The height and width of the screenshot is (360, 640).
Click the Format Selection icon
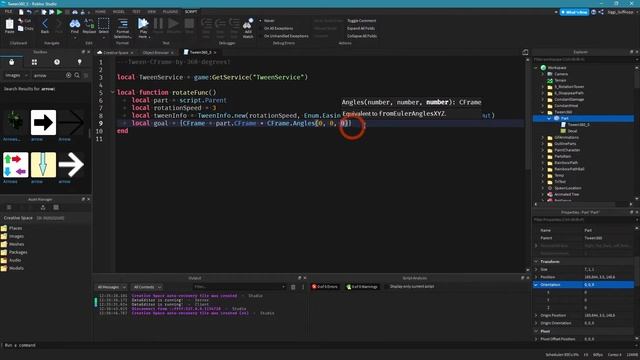pos(122,24)
